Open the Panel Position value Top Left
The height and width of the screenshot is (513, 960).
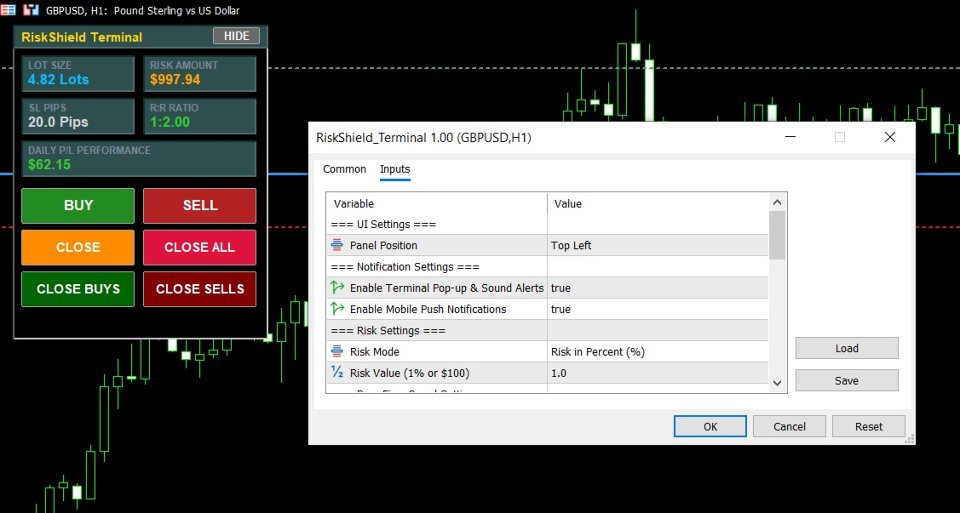[x=658, y=245]
